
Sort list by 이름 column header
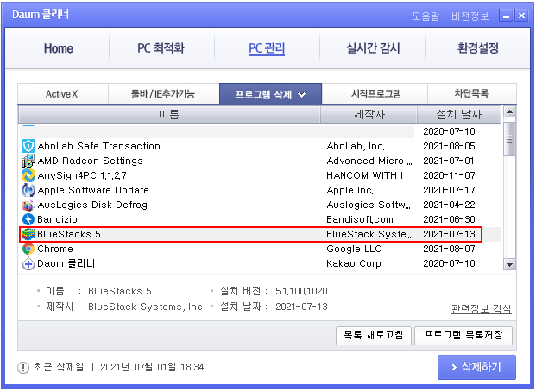pyautogui.click(x=169, y=114)
